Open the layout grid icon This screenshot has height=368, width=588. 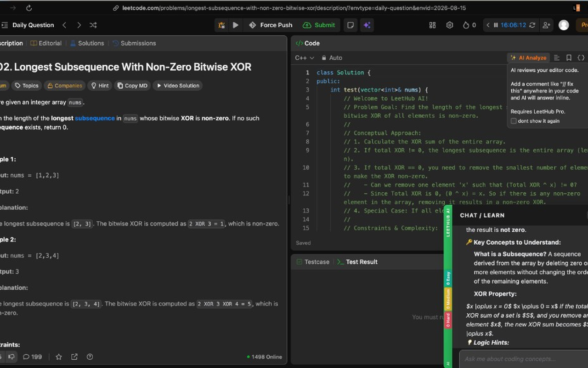click(432, 25)
